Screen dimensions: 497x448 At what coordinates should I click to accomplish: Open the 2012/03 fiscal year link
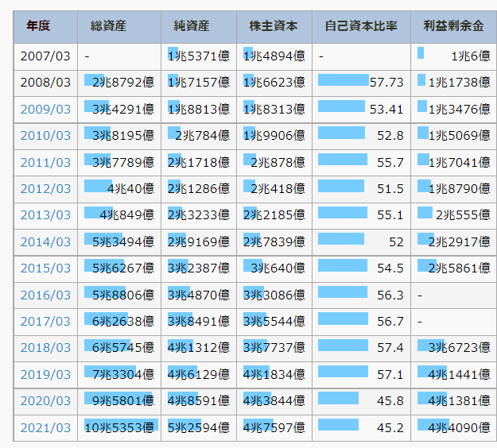click(x=45, y=189)
